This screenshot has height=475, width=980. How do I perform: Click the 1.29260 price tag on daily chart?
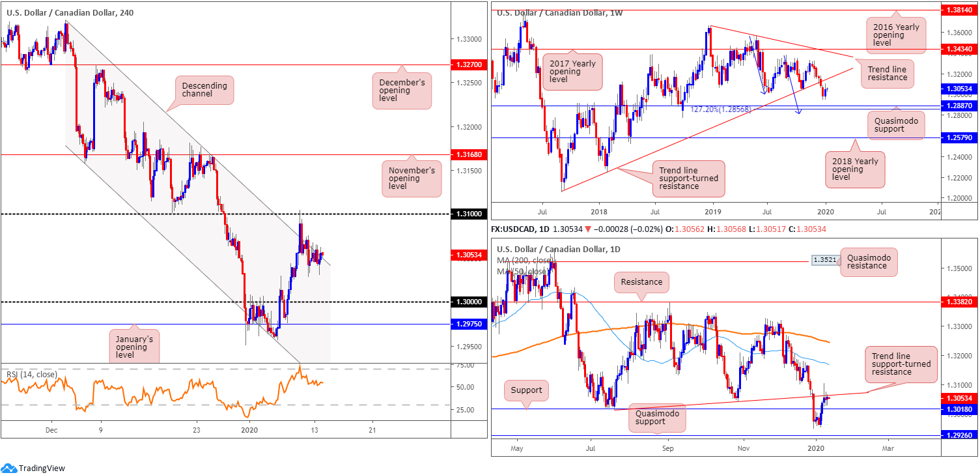pyautogui.click(x=959, y=436)
